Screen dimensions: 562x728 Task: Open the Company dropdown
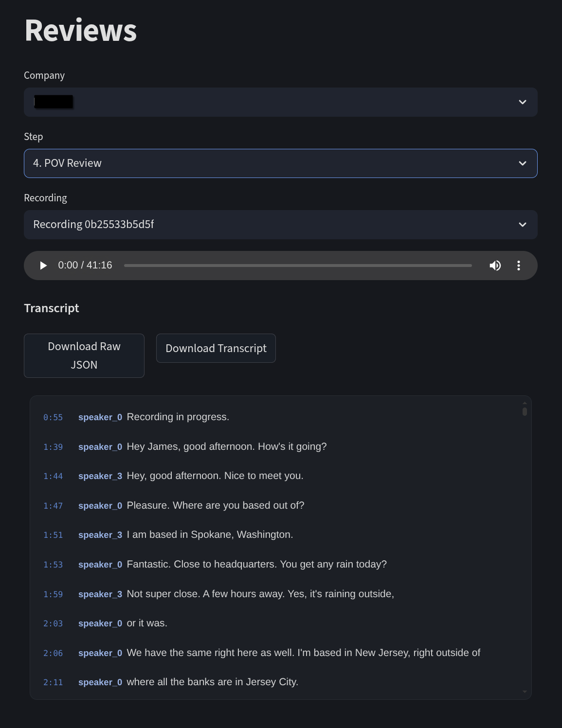[280, 102]
